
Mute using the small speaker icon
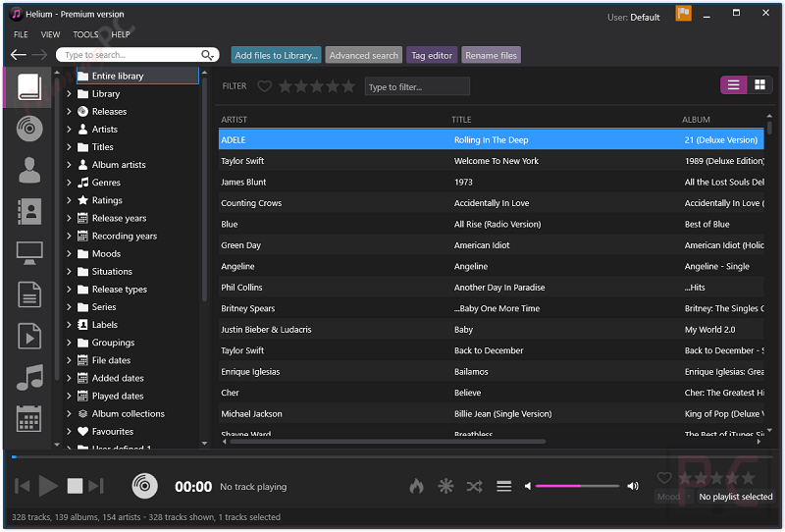(x=528, y=486)
